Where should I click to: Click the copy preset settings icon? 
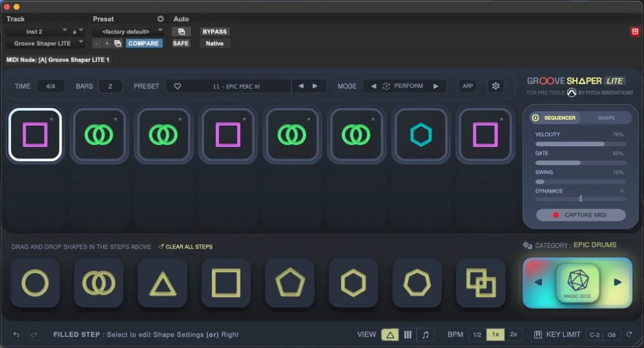pyautogui.click(x=118, y=43)
